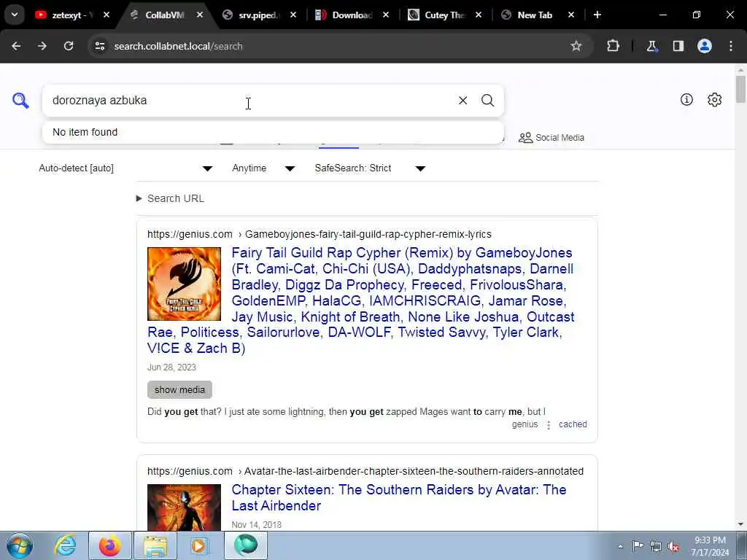Screen dimensions: 747x560
Task: Close the Cutey The tab
Action: (479, 15)
